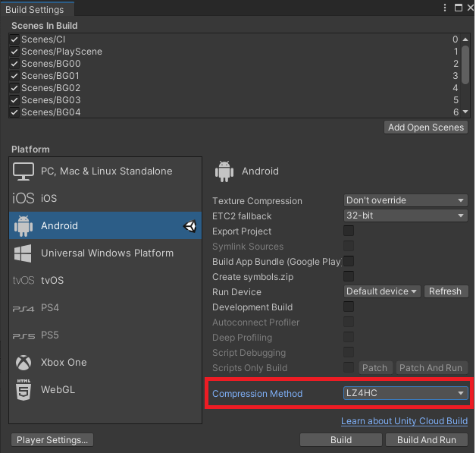Select PC, Mac & Linux Standalone platform
The height and width of the screenshot is (453, 476).
pos(105,171)
